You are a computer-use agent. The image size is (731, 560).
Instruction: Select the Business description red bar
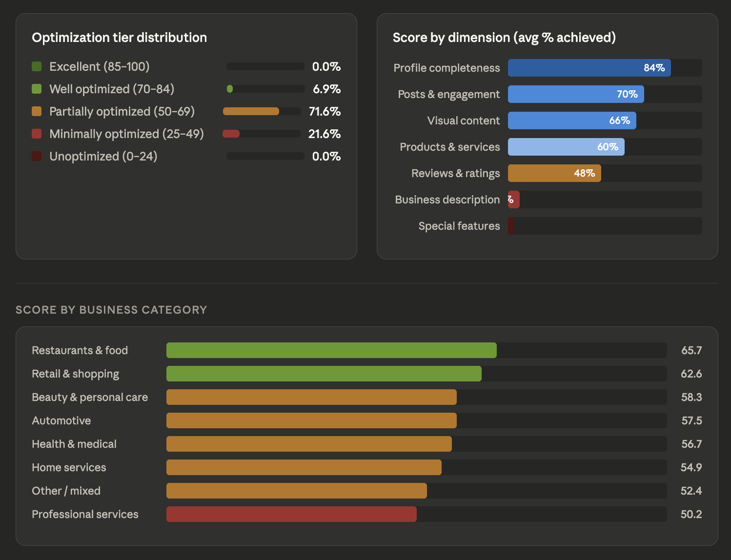pyautogui.click(x=514, y=200)
